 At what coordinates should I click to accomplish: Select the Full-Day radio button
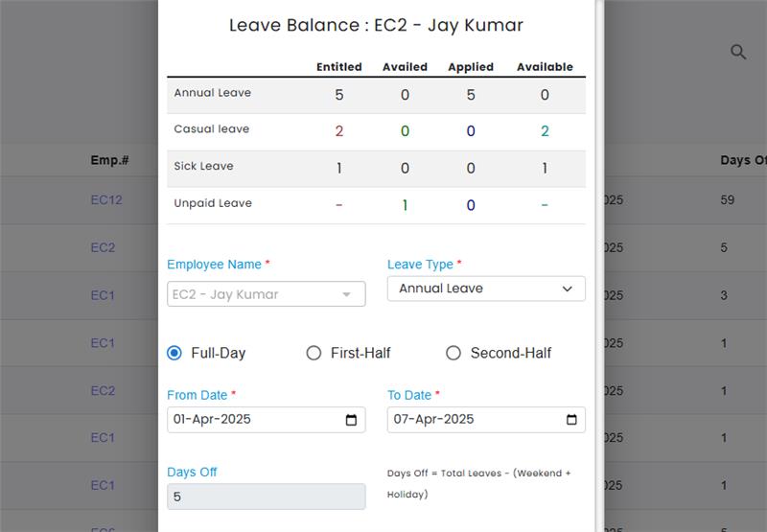(x=174, y=353)
